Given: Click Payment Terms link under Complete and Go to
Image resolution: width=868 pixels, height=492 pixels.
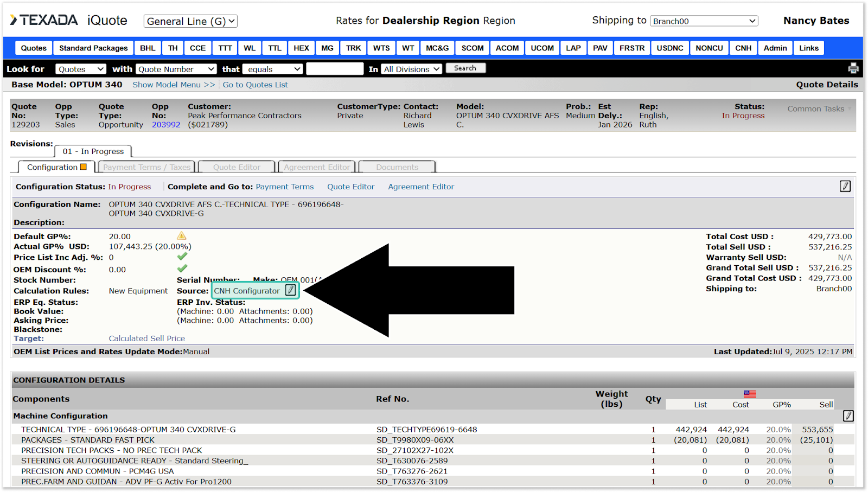Looking at the screenshot, I should (x=285, y=187).
